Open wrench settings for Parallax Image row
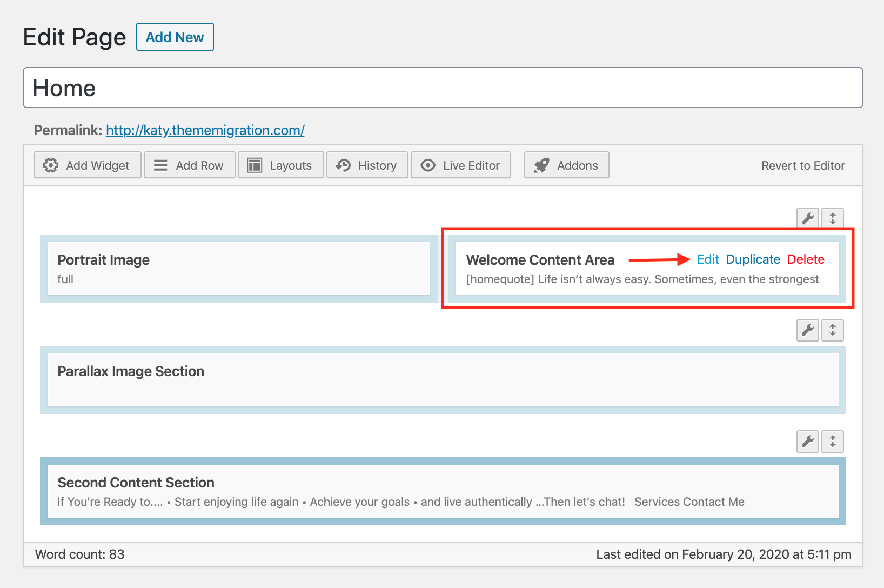 pyautogui.click(x=808, y=330)
